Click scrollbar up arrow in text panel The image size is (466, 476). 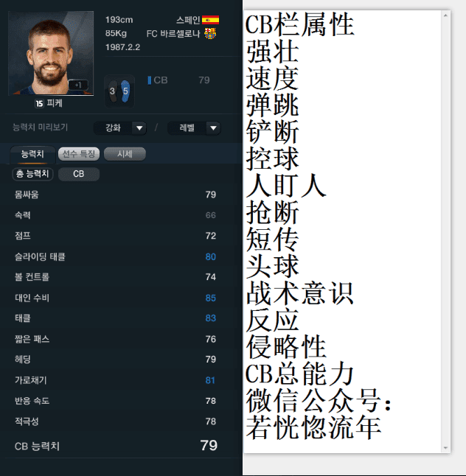(x=445, y=15)
